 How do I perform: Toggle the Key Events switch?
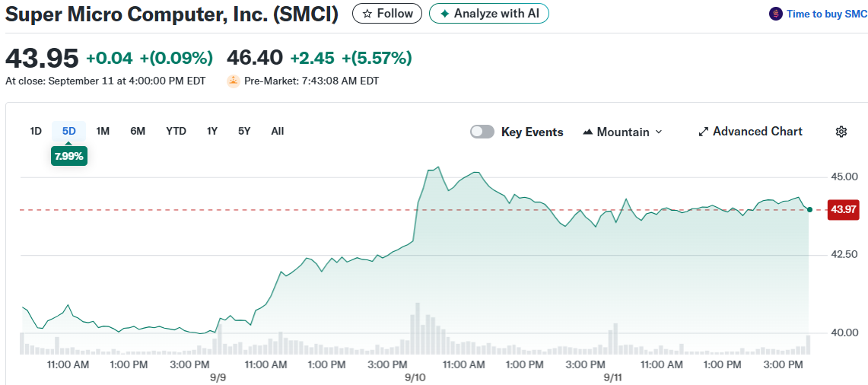(x=482, y=132)
